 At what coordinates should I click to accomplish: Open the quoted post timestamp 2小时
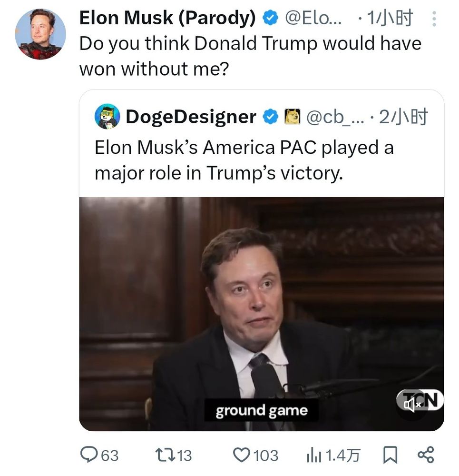[x=403, y=117]
